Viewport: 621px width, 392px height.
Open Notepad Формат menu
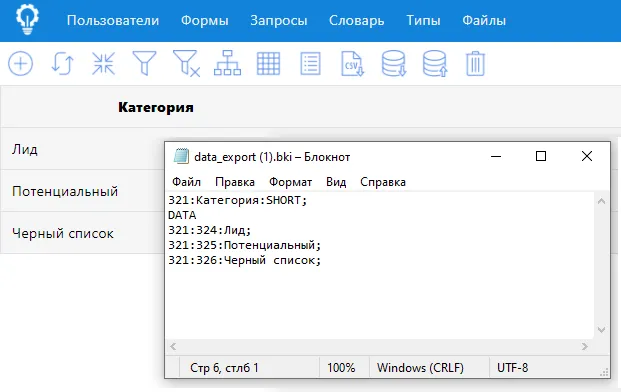[x=290, y=182]
